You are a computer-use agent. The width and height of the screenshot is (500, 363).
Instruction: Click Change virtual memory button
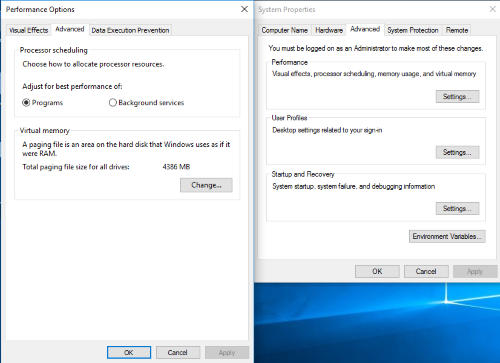[x=206, y=185]
